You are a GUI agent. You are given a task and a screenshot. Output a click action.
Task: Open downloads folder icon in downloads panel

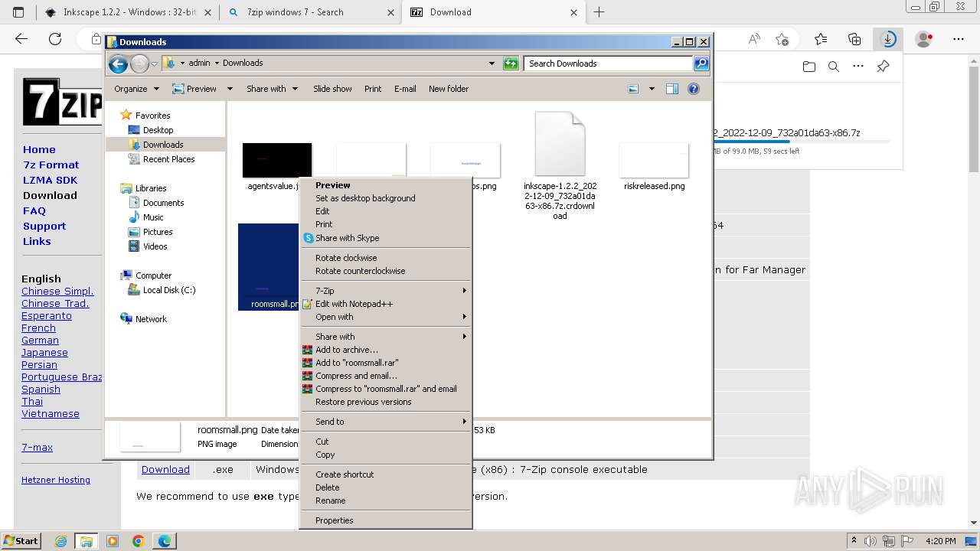809,67
